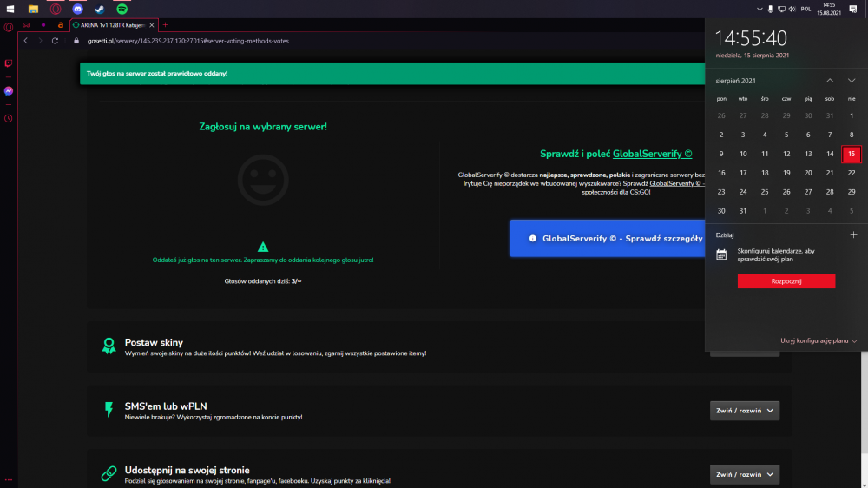Open a new browser tab

pos(165,25)
